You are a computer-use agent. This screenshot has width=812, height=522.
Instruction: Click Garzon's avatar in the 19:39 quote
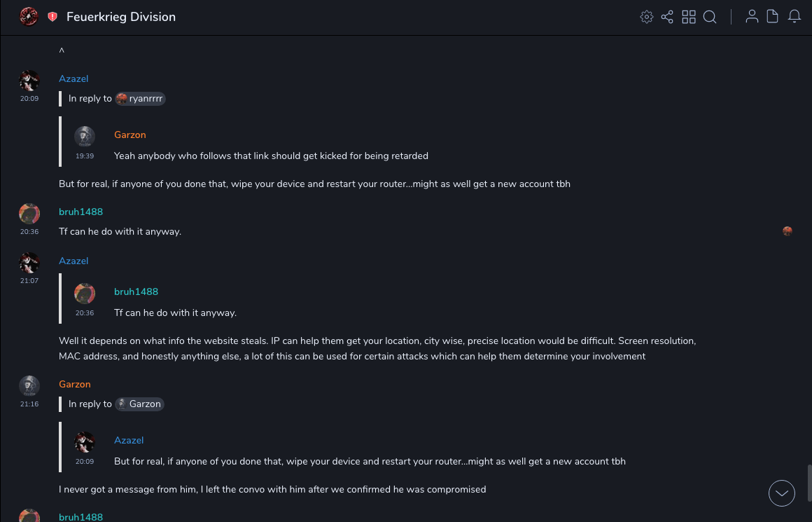pos(85,137)
